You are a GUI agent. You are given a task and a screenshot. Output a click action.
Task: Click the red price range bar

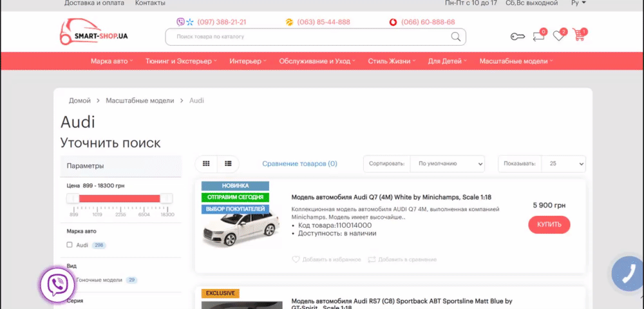(x=120, y=199)
